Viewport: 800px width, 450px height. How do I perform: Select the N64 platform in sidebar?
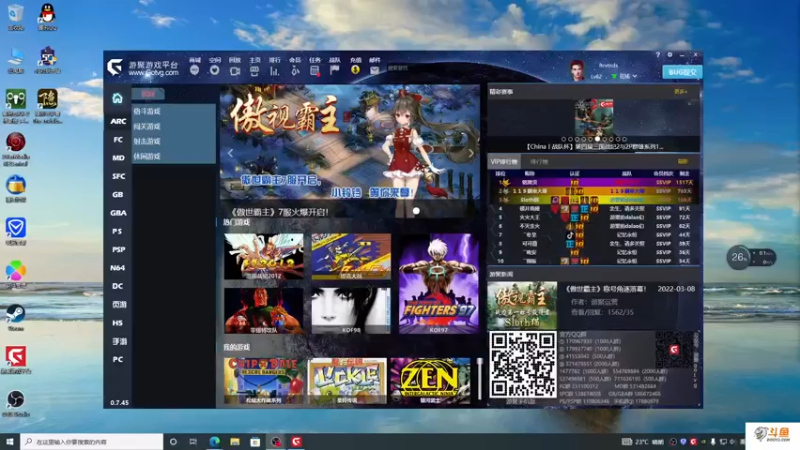click(118, 268)
